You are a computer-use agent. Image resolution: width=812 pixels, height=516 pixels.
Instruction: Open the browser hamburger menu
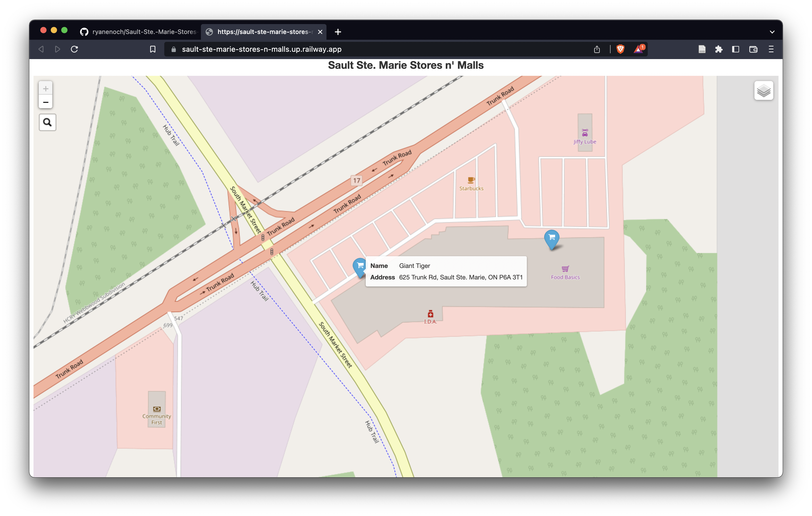[x=771, y=49]
